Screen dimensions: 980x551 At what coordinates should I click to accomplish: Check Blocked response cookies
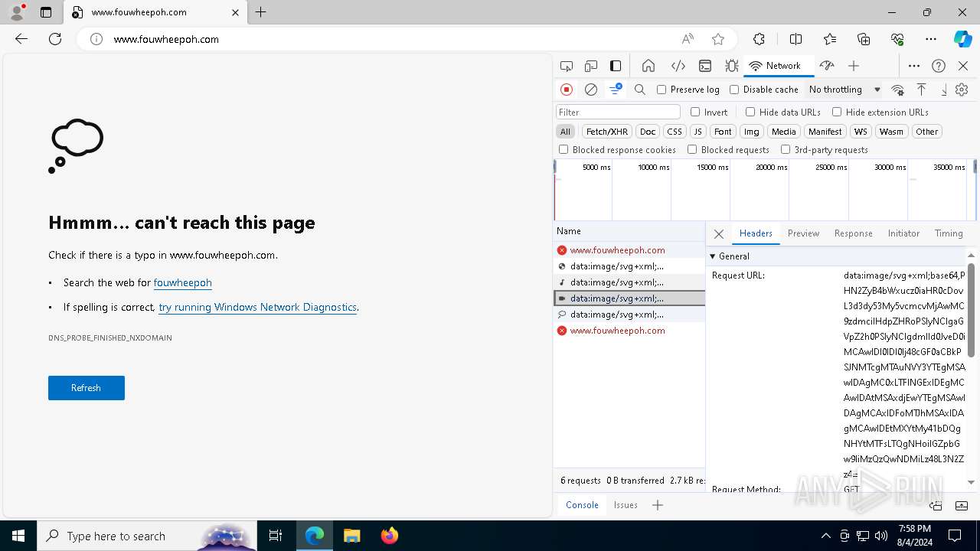coord(563,150)
